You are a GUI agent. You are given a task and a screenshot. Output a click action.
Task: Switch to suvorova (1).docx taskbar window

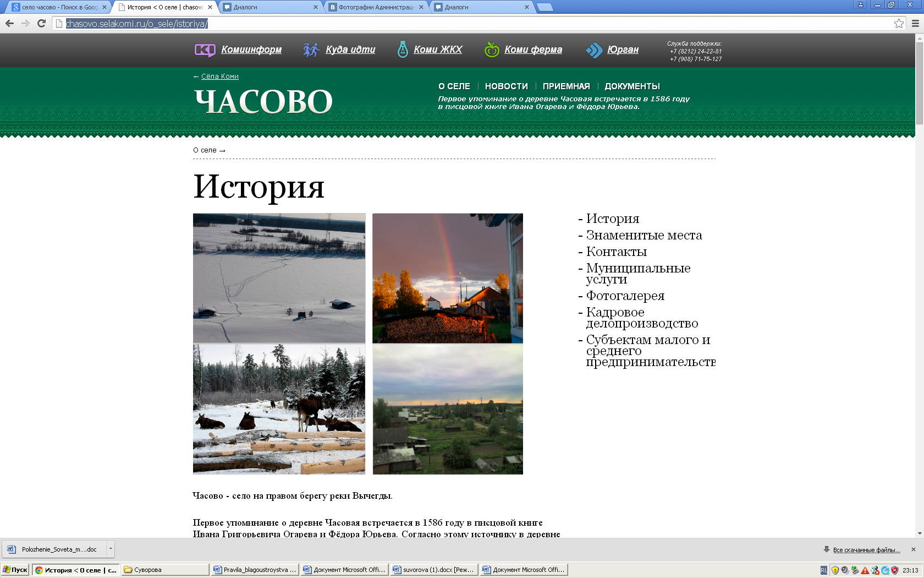pos(433,570)
